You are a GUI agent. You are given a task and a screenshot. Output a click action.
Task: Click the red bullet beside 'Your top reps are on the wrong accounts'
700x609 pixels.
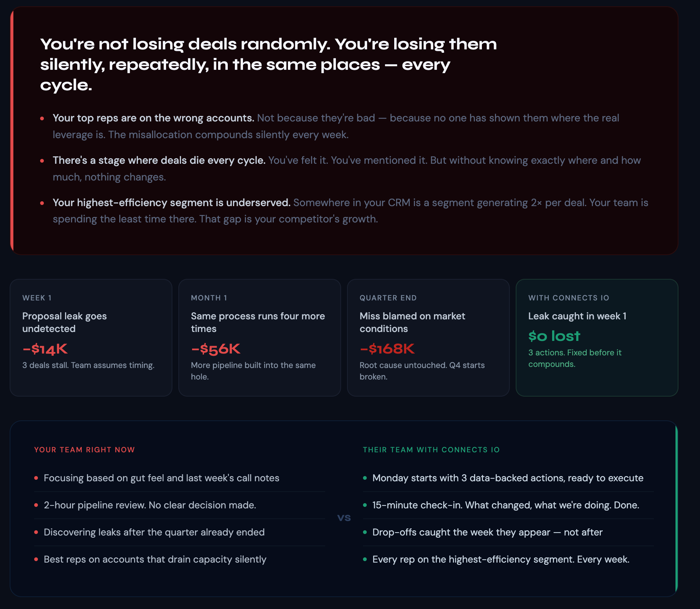pos(42,118)
